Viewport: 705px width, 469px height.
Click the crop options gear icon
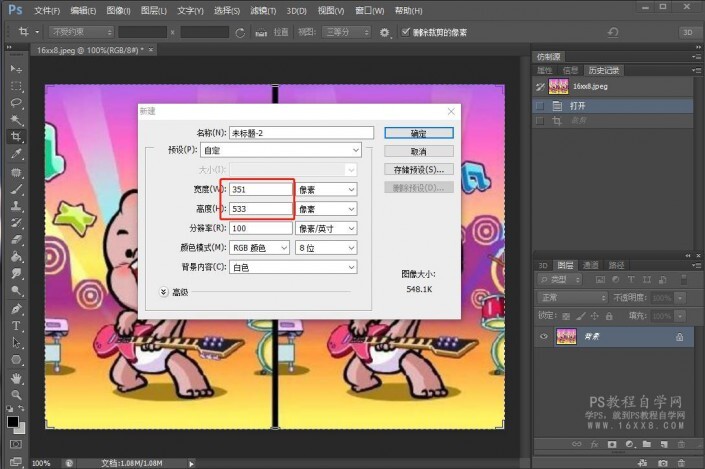pyautogui.click(x=385, y=33)
